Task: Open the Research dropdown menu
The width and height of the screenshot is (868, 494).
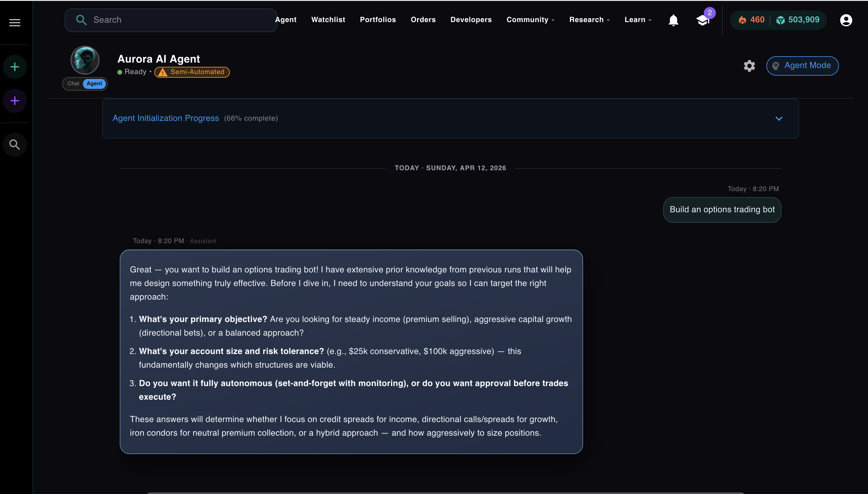Action: click(589, 20)
